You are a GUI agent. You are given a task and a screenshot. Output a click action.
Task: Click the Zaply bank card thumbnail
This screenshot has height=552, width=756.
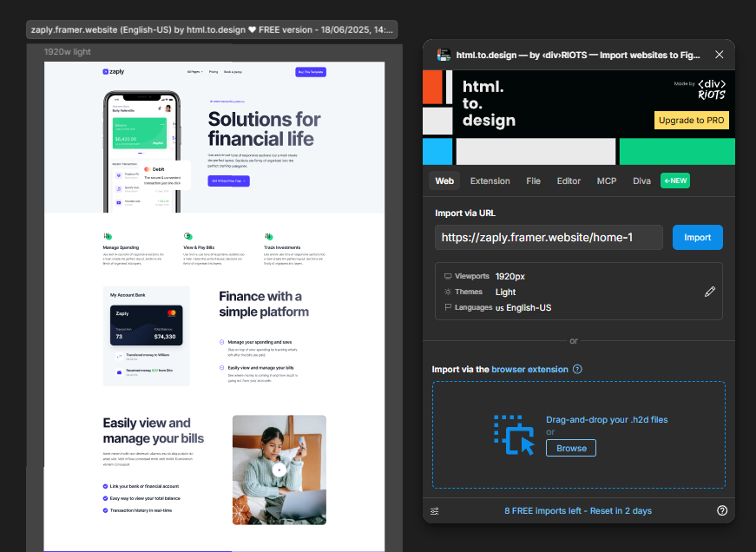pos(146,325)
